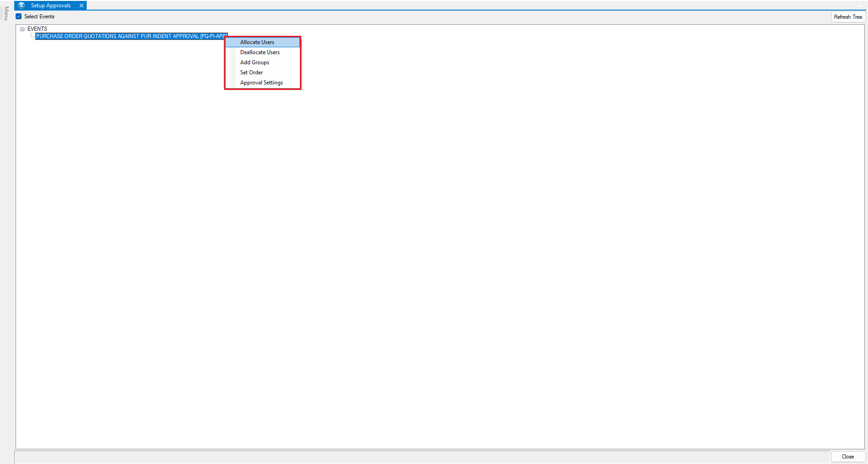Click the Select Events label text
868x464 pixels.
pos(39,17)
